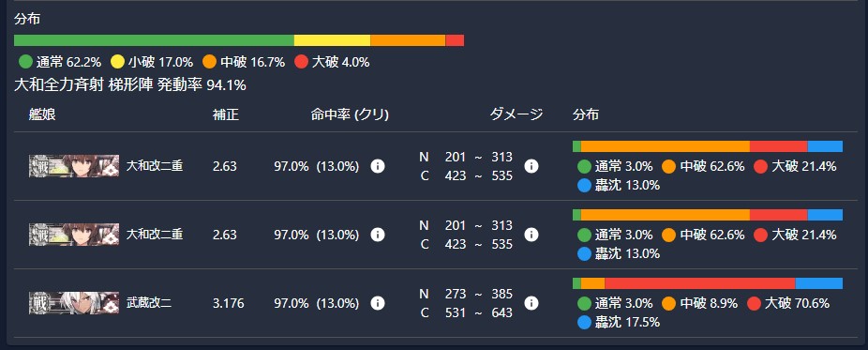Image resolution: width=868 pixels, height=350 pixels.
Task: Click info icon beside second 大和改二重 damage range
Action: tap(531, 235)
